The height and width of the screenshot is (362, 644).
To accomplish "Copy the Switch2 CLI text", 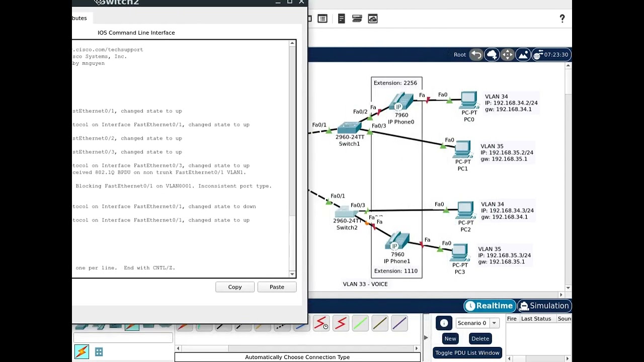I will 235,287.
